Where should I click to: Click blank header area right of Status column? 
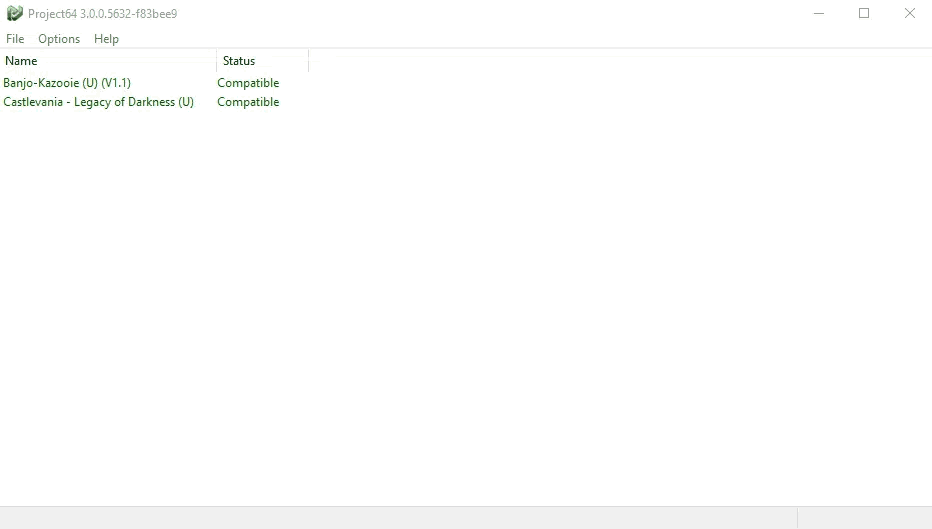tap(600, 61)
